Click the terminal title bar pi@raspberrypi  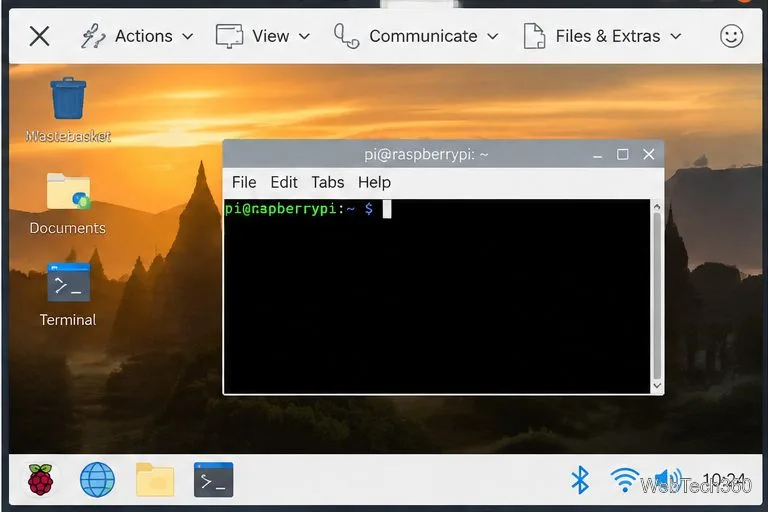(426, 155)
